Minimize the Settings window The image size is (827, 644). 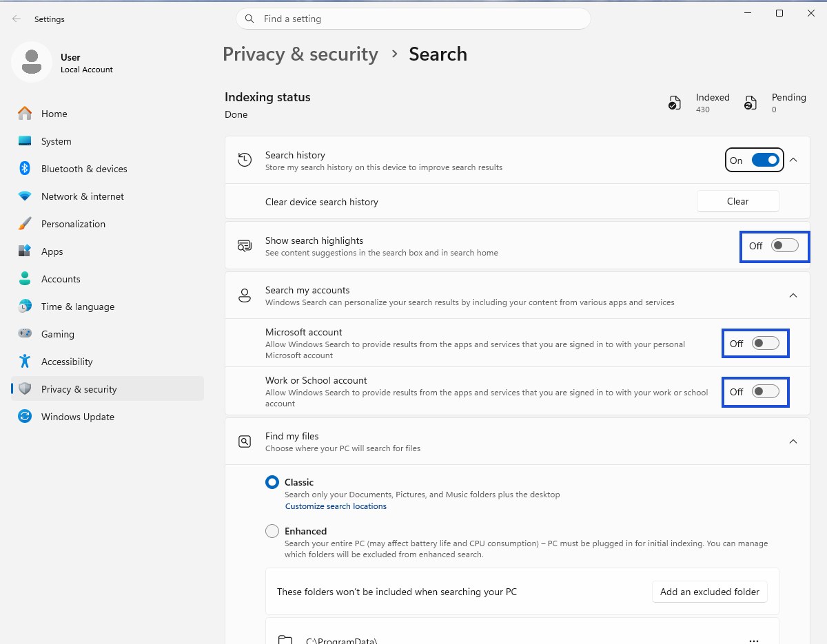tap(748, 13)
